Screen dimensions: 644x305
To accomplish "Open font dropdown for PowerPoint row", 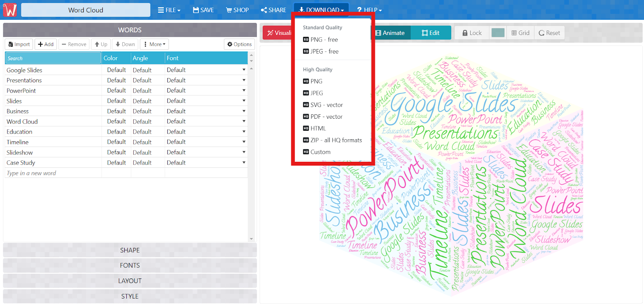I will [244, 90].
